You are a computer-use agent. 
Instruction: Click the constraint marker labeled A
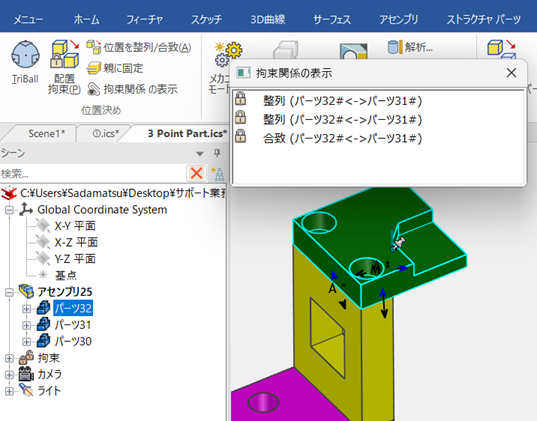[332, 289]
